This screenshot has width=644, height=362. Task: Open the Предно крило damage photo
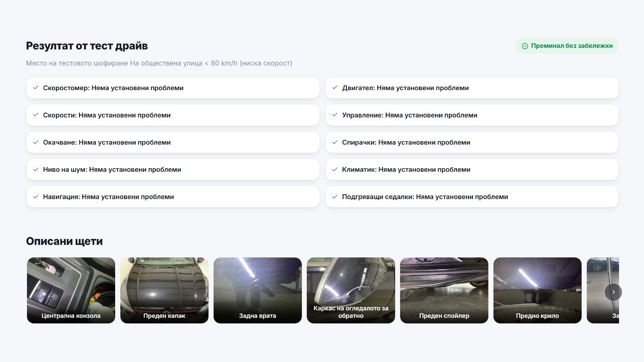click(x=537, y=290)
